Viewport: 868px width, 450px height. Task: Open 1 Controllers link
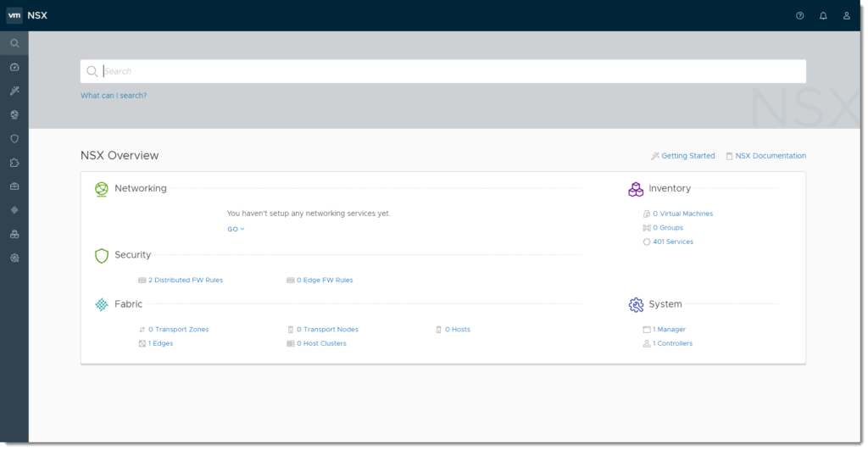[x=672, y=344]
